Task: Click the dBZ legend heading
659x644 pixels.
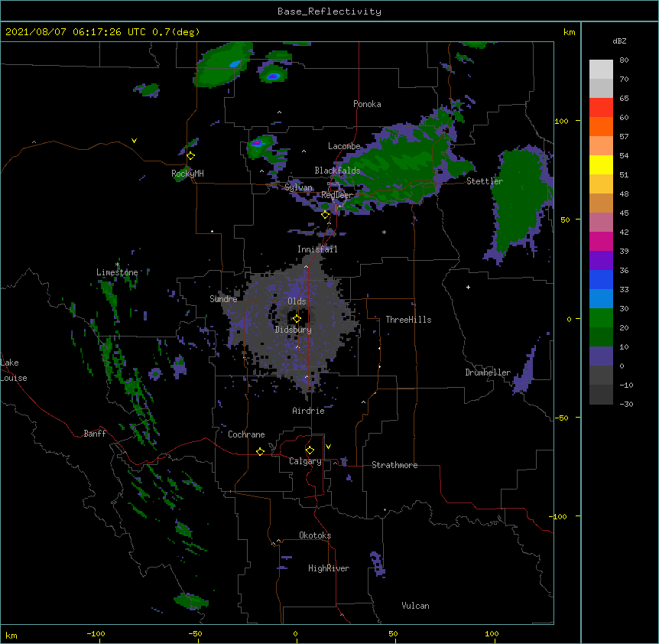Action: coord(619,41)
